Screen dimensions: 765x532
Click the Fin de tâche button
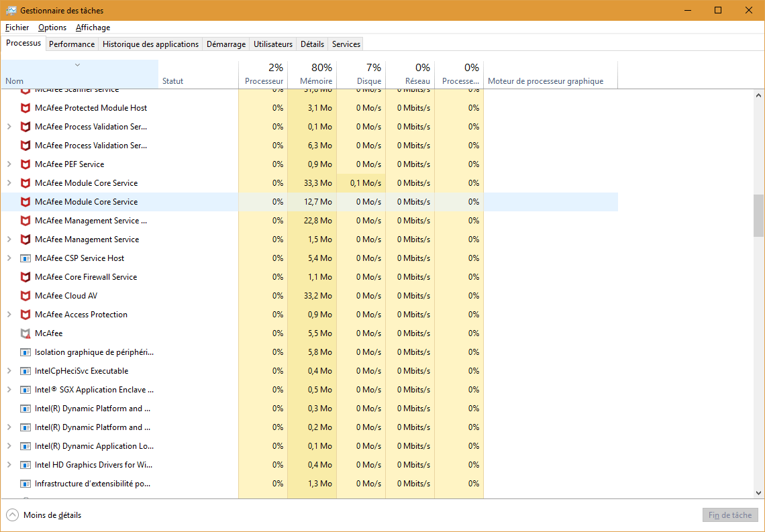coord(730,515)
